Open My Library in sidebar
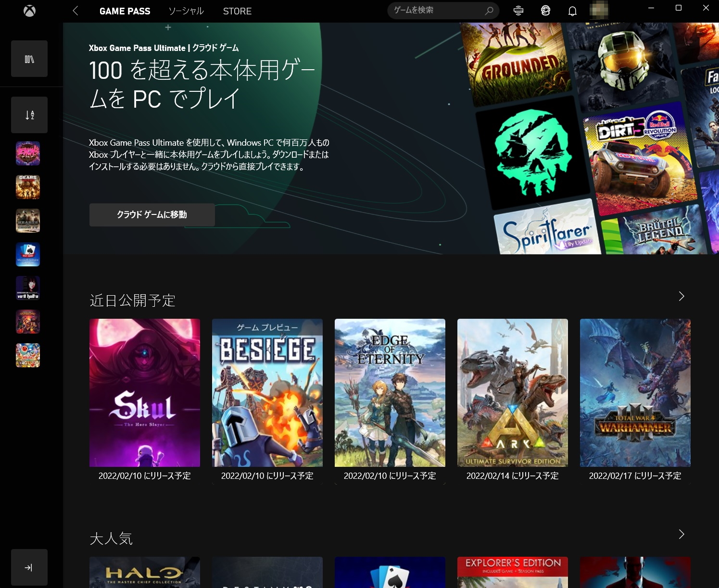This screenshot has height=588, width=719. tap(29, 59)
